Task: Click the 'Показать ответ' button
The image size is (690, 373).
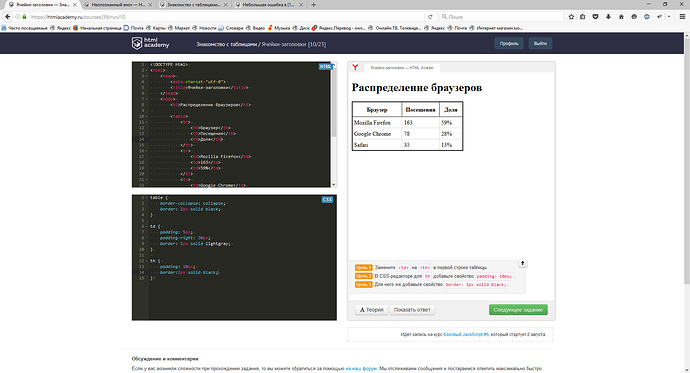Action: click(x=412, y=310)
